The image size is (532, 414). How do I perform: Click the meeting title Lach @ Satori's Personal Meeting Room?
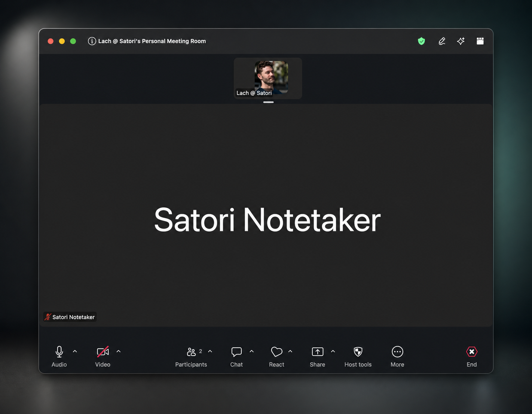(x=152, y=41)
